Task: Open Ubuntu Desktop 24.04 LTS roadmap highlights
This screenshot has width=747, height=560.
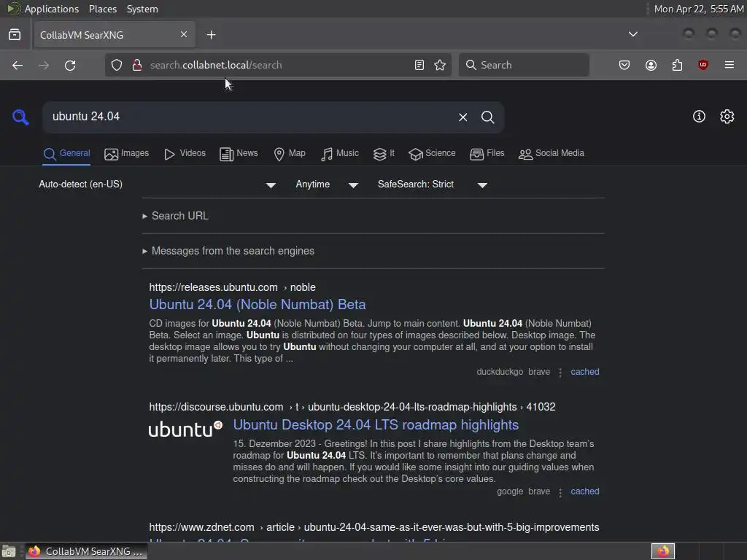Action: [x=376, y=425]
